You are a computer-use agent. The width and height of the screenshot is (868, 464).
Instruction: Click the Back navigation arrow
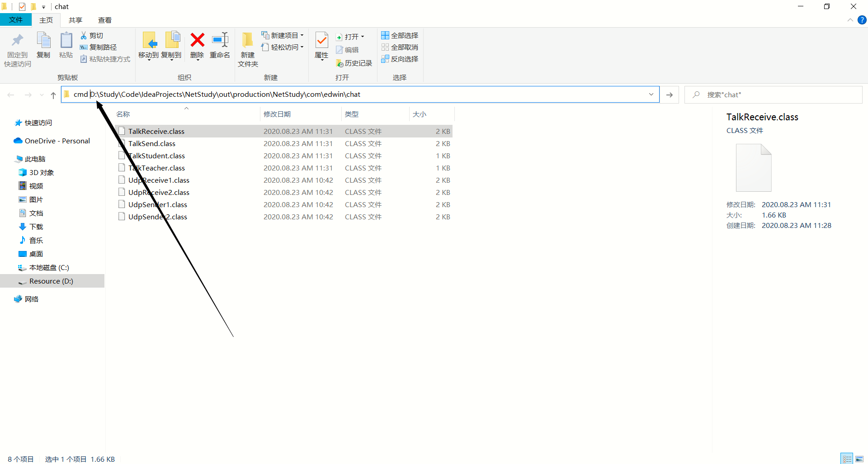tap(11, 95)
